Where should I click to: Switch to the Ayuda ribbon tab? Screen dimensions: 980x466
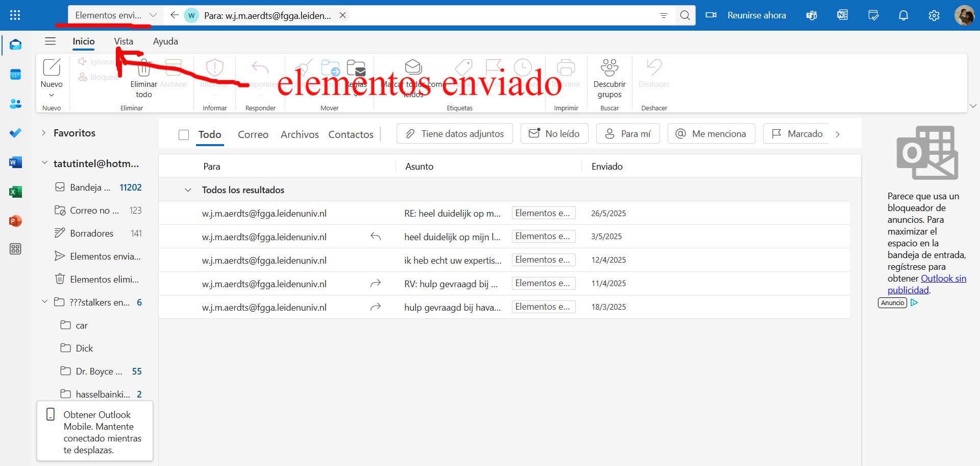(x=165, y=41)
